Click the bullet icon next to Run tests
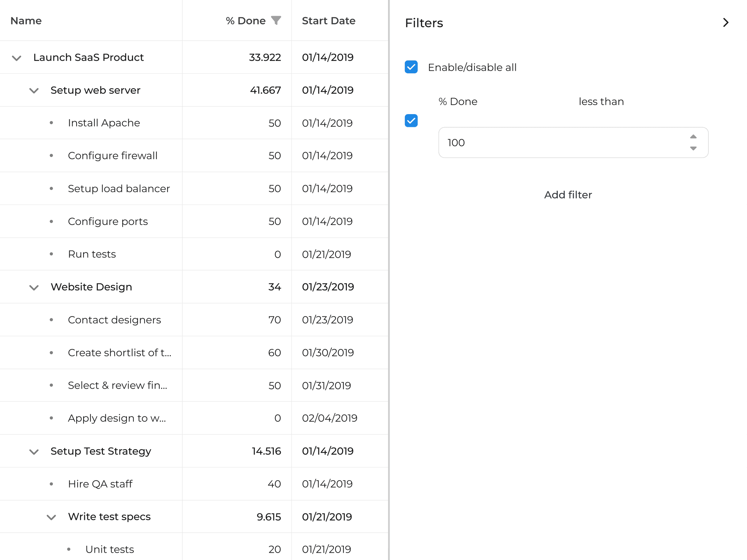The image size is (747, 560). (x=51, y=254)
